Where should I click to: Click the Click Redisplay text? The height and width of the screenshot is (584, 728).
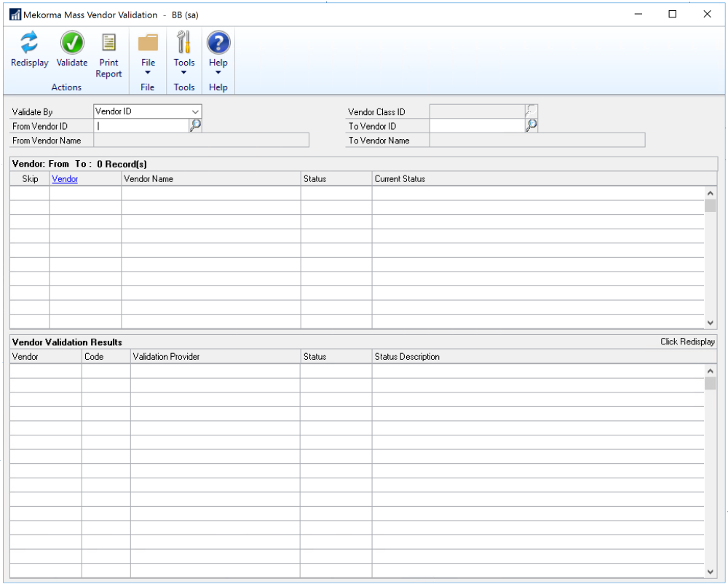[x=688, y=342]
